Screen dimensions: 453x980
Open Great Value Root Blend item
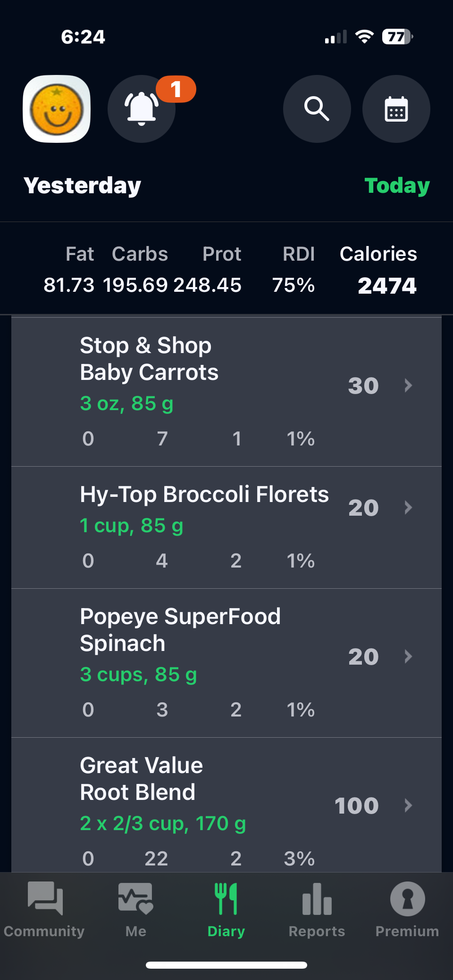[x=142, y=779]
